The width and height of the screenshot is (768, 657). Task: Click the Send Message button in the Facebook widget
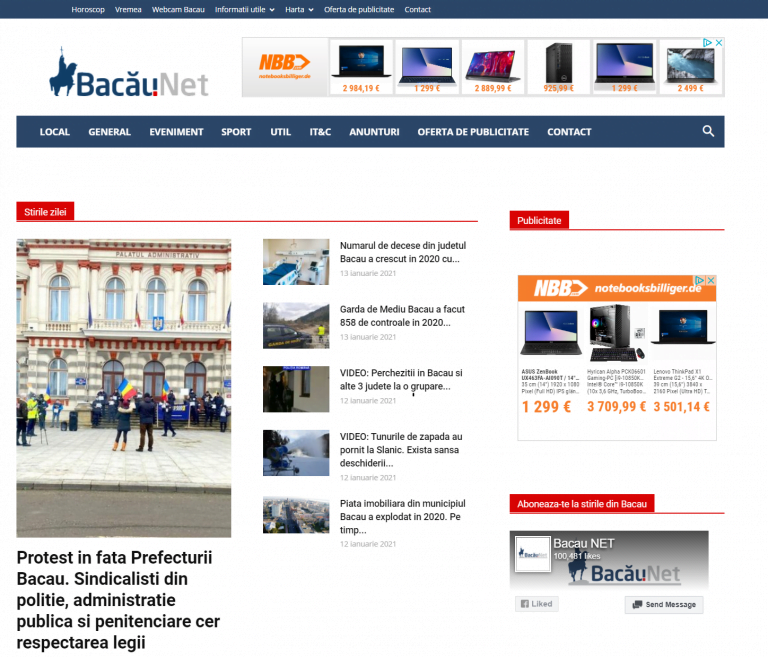pos(664,605)
